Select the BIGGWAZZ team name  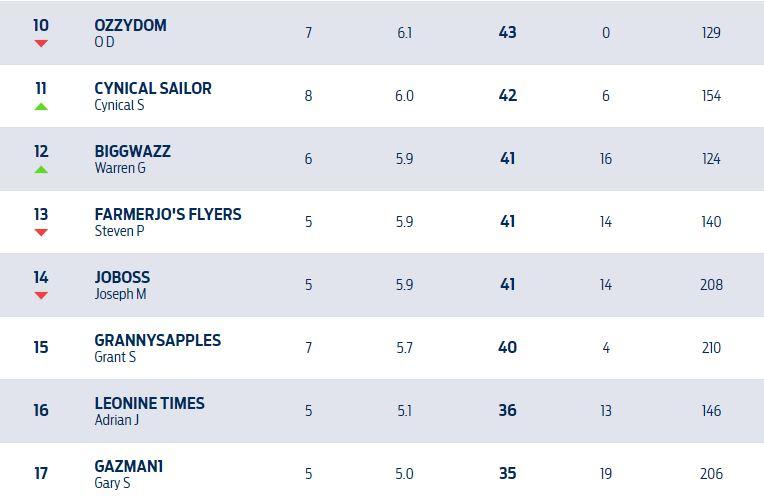(x=132, y=151)
